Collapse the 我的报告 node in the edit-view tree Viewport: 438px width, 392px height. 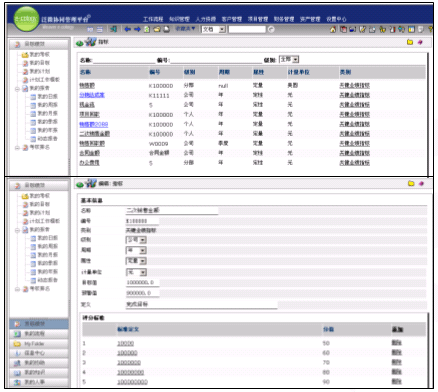click(17, 230)
